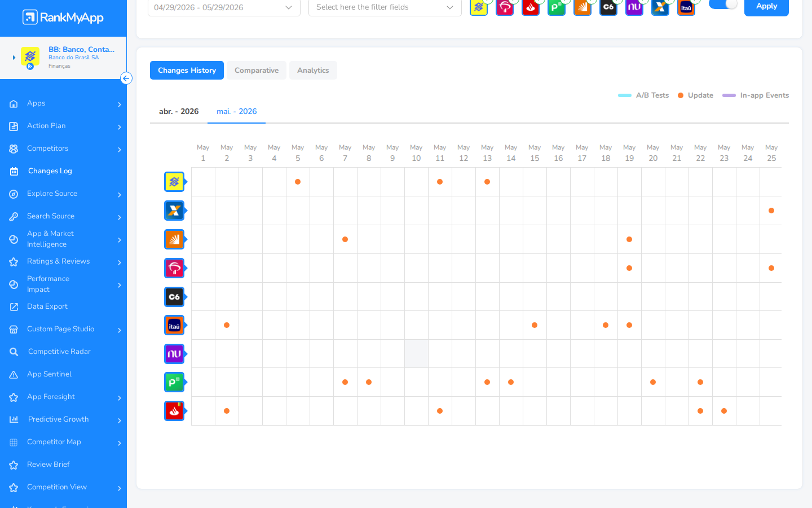The width and height of the screenshot is (812, 508).
Task: Click the Inter update dot on May 7
Action: click(345, 239)
